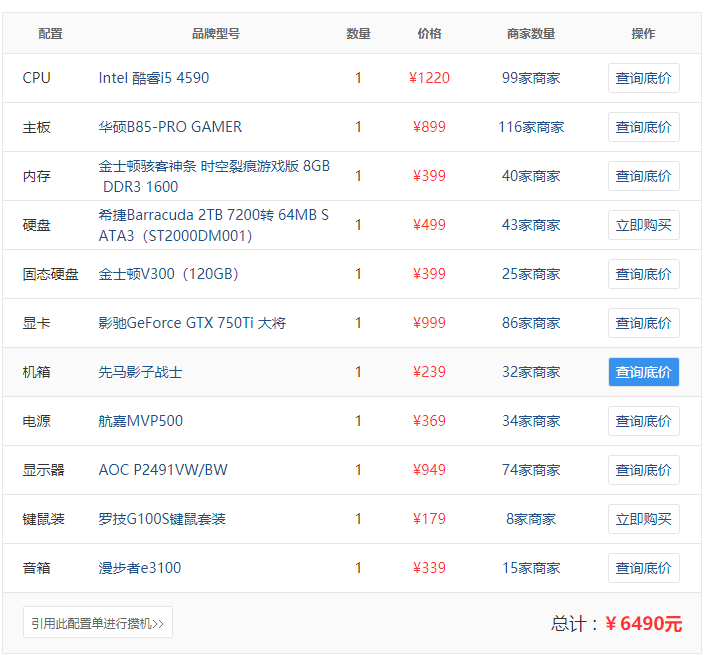Click the ¥899 motherboard price
709x664 pixels.
click(x=429, y=127)
